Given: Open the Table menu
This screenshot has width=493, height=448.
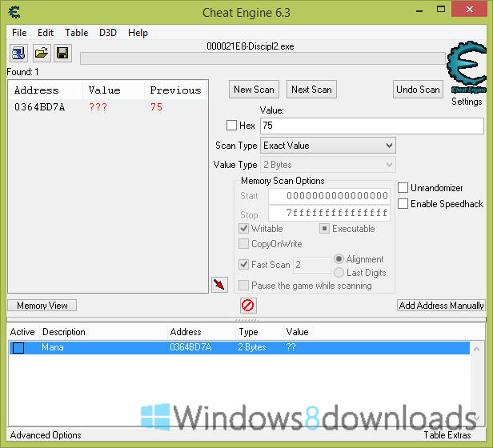Looking at the screenshot, I should point(76,32).
